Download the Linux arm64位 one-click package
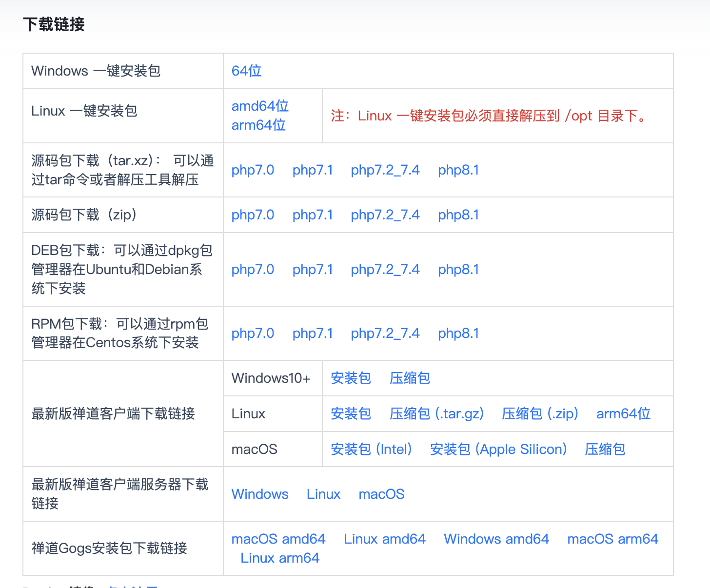This screenshot has width=710, height=588. 258,125
